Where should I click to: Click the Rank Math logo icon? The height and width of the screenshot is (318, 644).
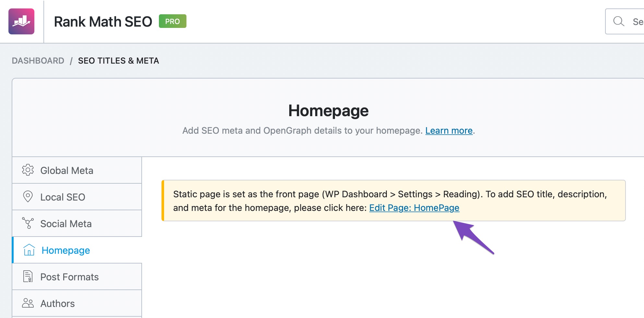(x=21, y=21)
